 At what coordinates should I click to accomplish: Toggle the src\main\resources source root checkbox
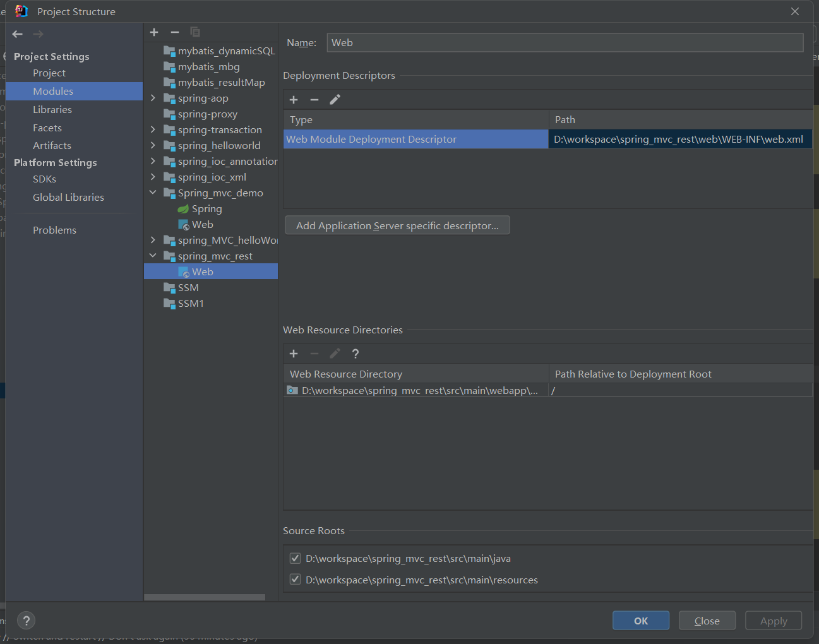pos(295,579)
